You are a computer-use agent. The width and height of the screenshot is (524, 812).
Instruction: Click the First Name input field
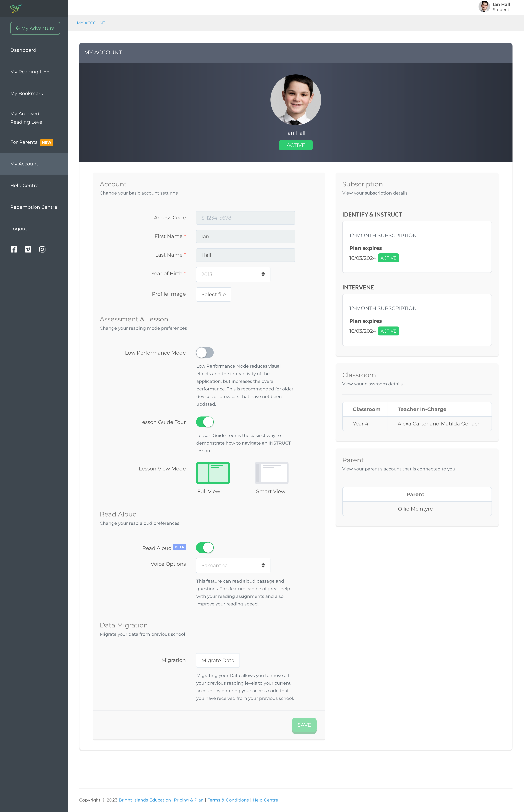[x=245, y=236]
